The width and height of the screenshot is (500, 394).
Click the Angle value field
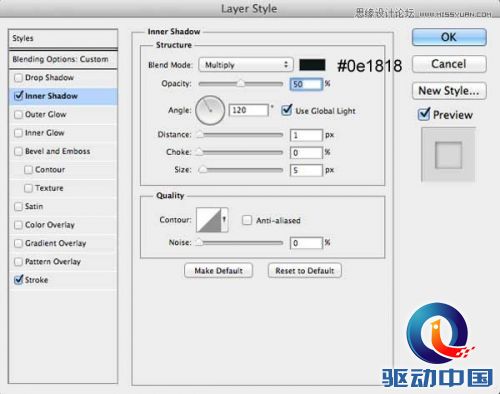point(249,110)
